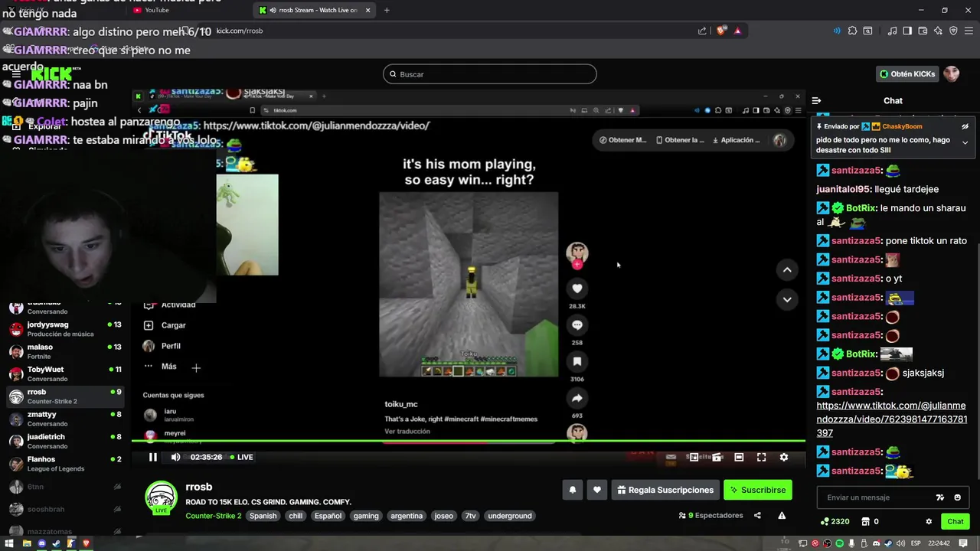Open File Explorer from taskbar

pos(27,543)
